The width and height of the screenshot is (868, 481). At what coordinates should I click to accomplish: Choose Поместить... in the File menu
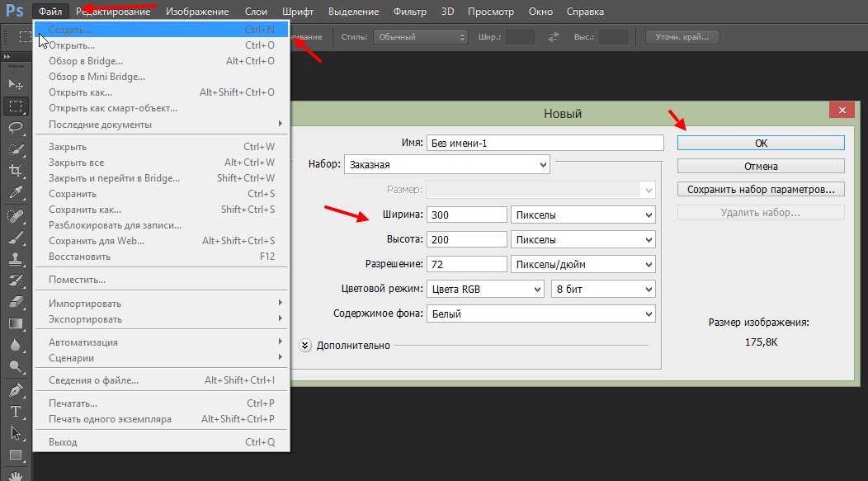click(x=161, y=280)
